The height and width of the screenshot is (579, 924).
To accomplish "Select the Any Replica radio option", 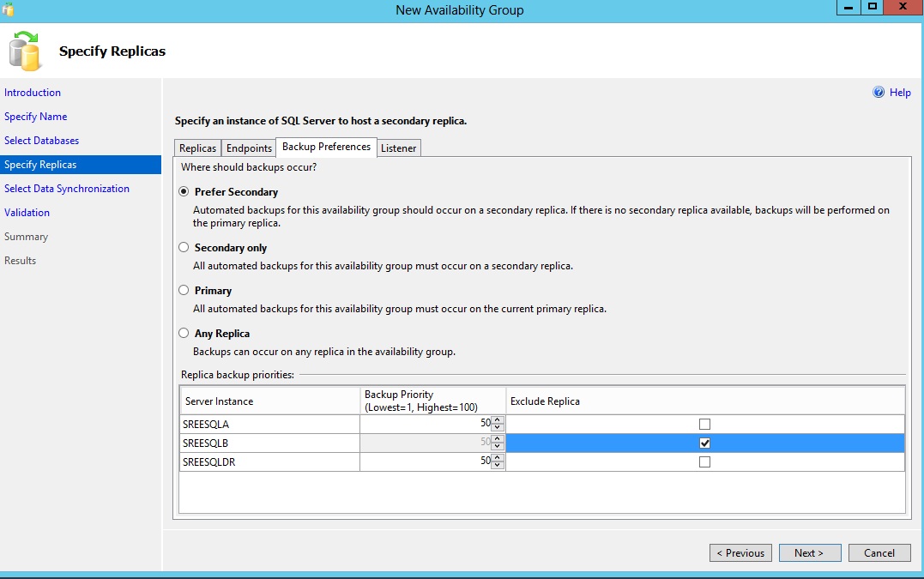I will pos(184,334).
